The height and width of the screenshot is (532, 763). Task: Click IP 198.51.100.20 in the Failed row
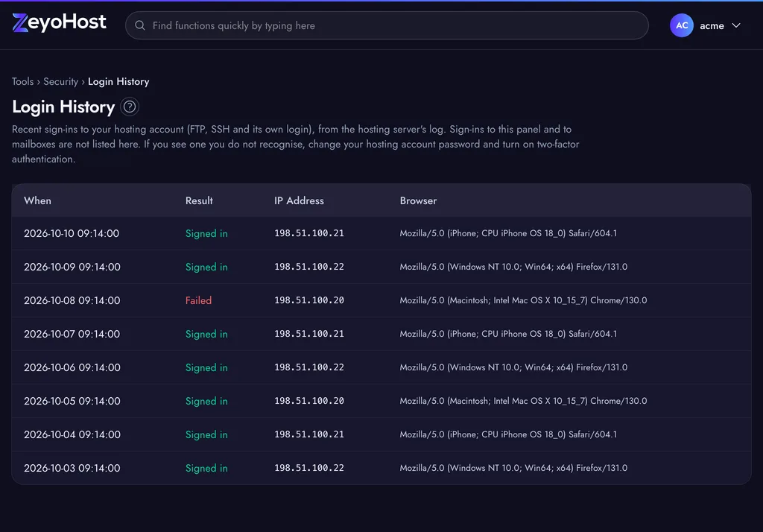309,300
